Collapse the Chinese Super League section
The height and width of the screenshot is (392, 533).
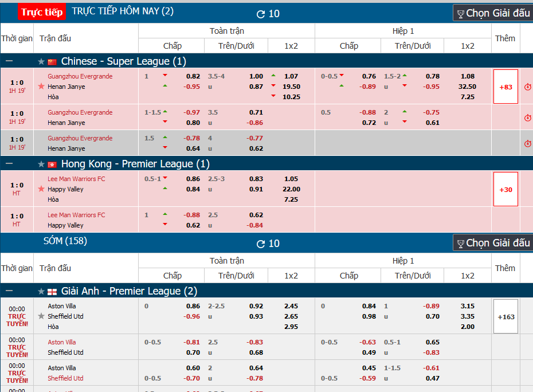pyautogui.click(x=9, y=61)
